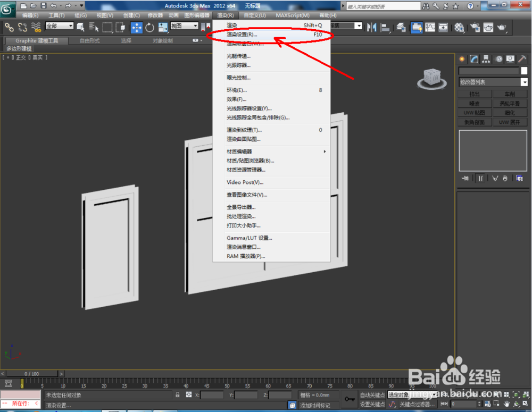Click the time slider 0 / 100 handle
The width and height of the screenshot is (532, 412).
(x=32, y=374)
